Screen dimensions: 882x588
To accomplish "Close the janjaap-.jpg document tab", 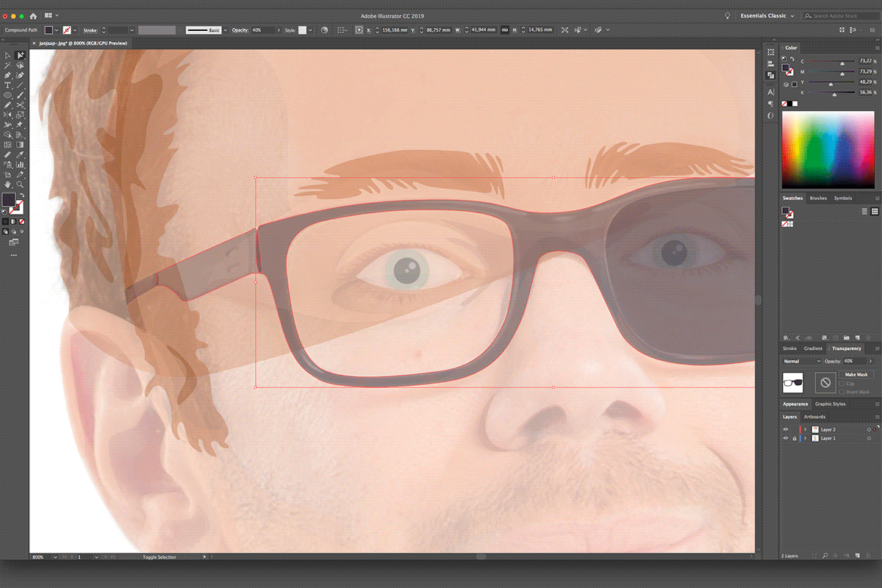I will click(34, 44).
